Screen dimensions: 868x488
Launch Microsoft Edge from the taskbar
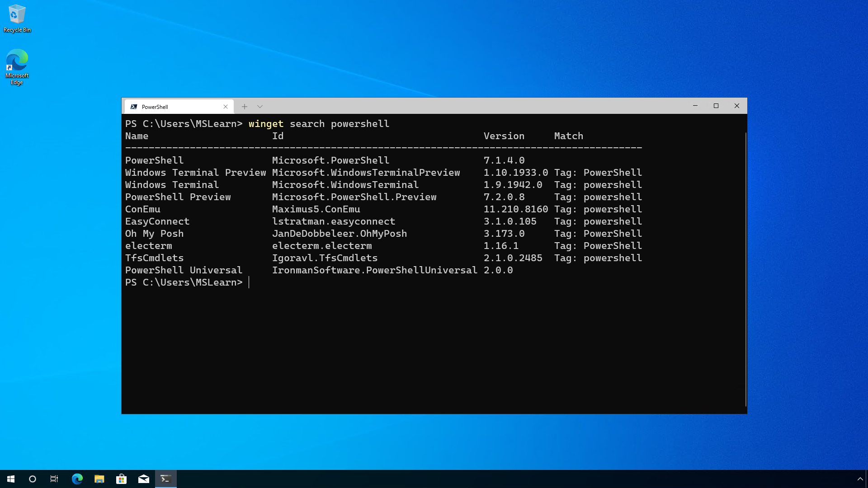click(77, 479)
